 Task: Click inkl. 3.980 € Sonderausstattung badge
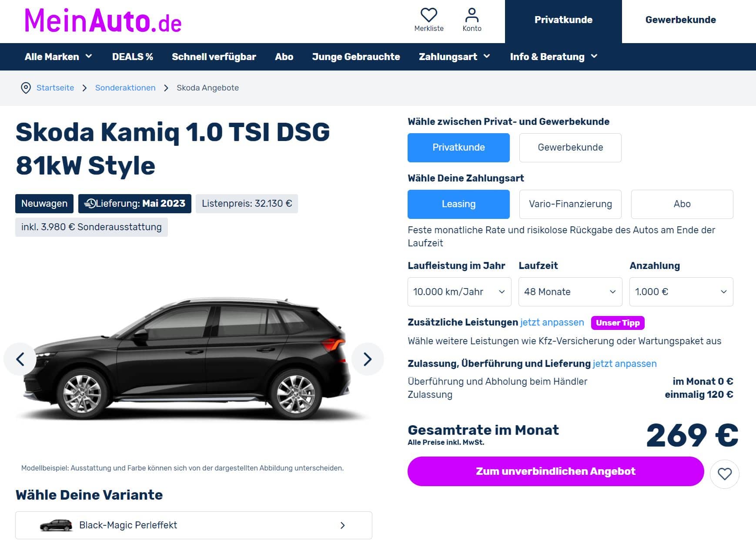[x=91, y=227]
